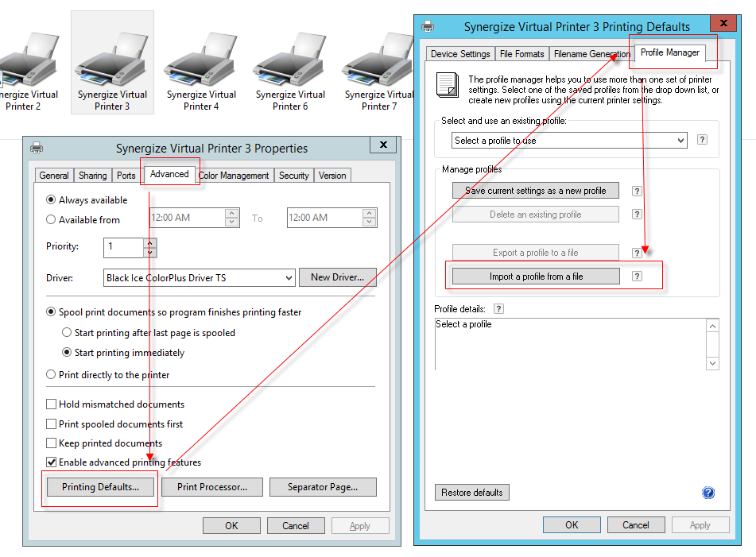
Task: Click the Restore defaults button
Action: point(472,493)
